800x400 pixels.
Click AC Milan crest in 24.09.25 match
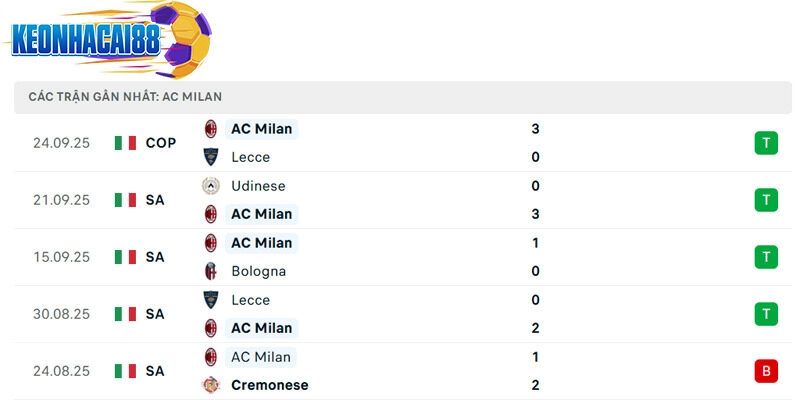point(211,129)
